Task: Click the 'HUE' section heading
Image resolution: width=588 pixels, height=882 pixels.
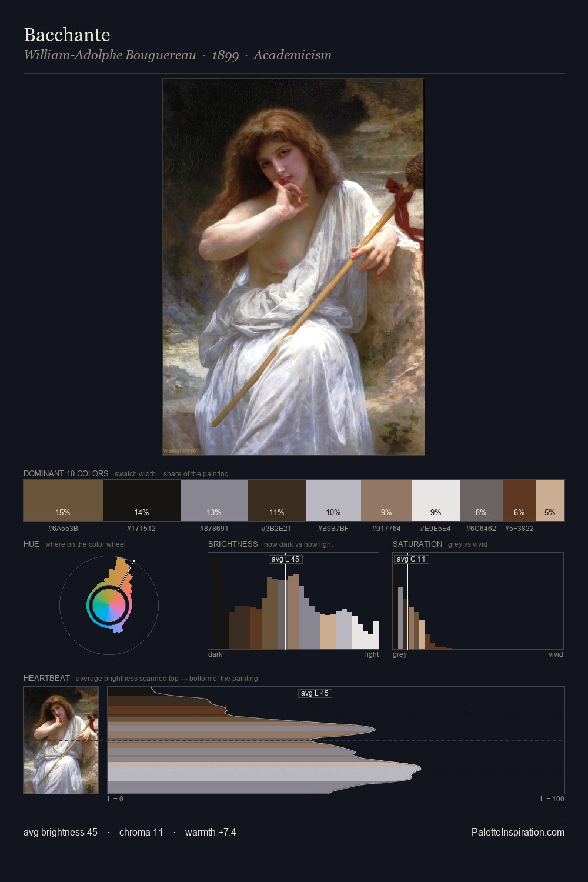Action: pos(31,544)
